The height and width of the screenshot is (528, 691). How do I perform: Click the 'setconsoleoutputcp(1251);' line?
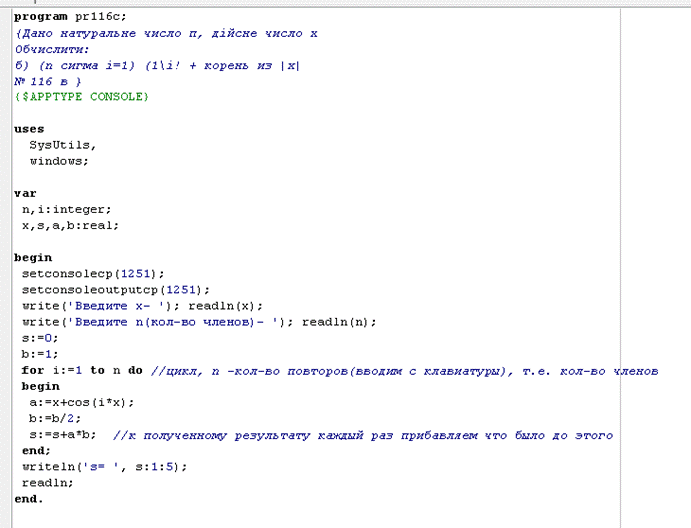[116, 290]
